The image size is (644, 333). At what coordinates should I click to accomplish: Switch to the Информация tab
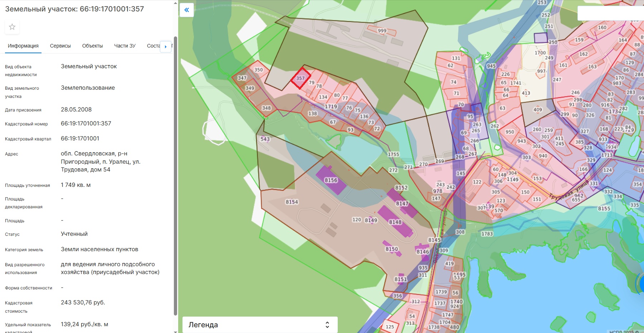[23, 46]
